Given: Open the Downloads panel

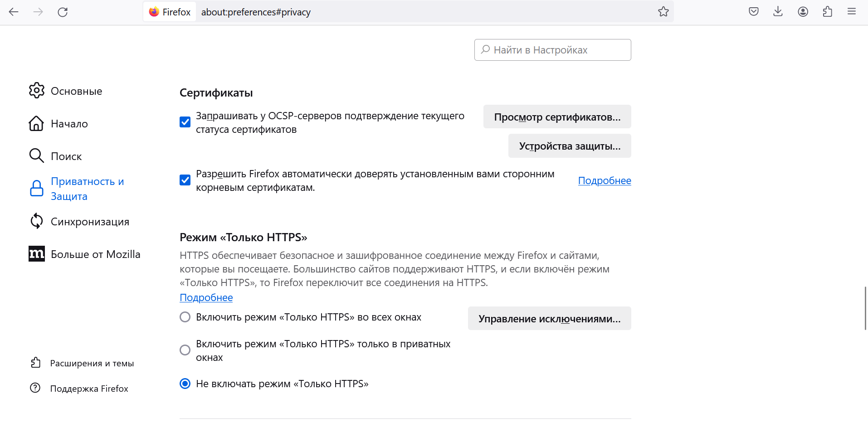Looking at the screenshot, I should pyautogui.click(x=778, y=12).
